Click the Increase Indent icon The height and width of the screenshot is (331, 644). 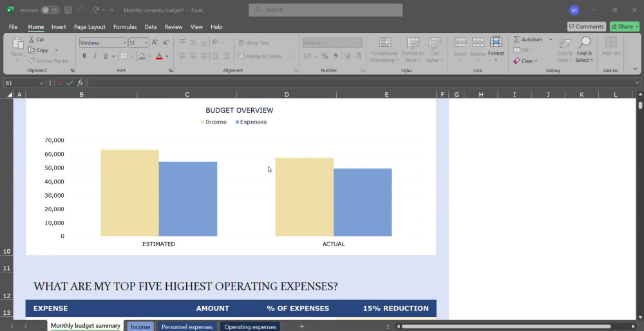(x=226, y=56)
